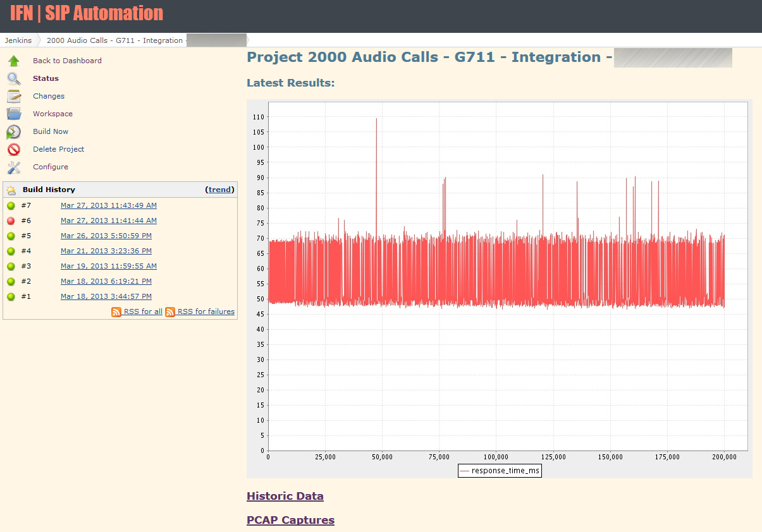Image resolution: width=762 pixels, height=532 pixels.
Task: Click RSS for failures feed link
Action: pyautogui.click(x=169, y=311)
